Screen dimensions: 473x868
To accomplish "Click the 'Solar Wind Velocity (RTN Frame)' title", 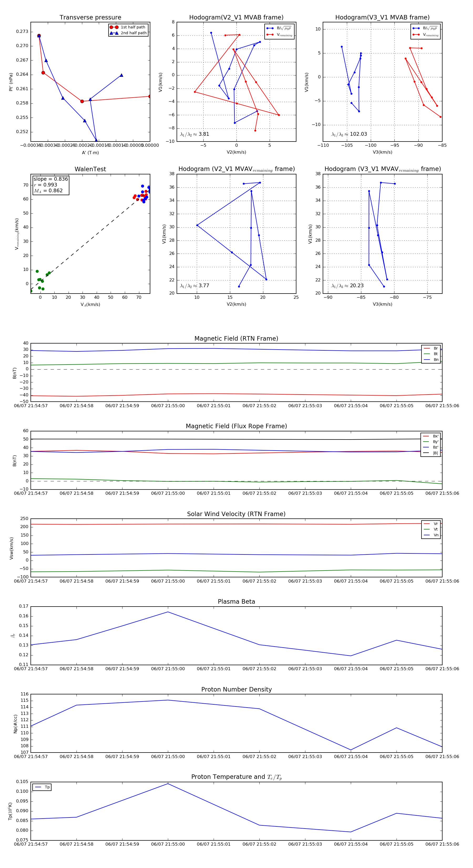I will tap(236, 514).
